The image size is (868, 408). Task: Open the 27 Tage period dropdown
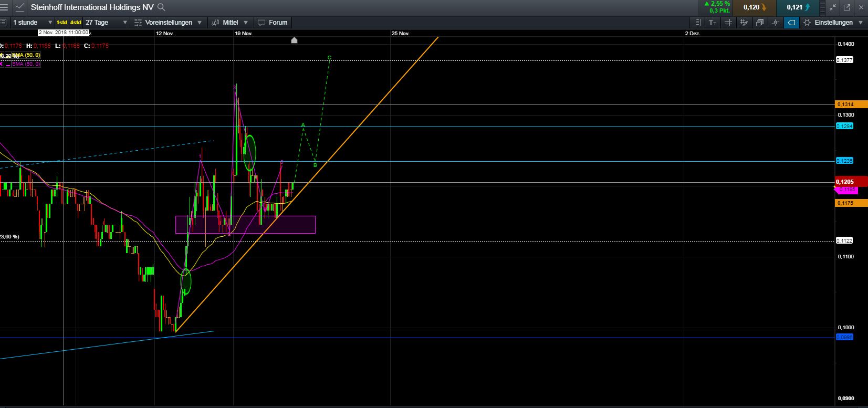click(x=106, y=23)
